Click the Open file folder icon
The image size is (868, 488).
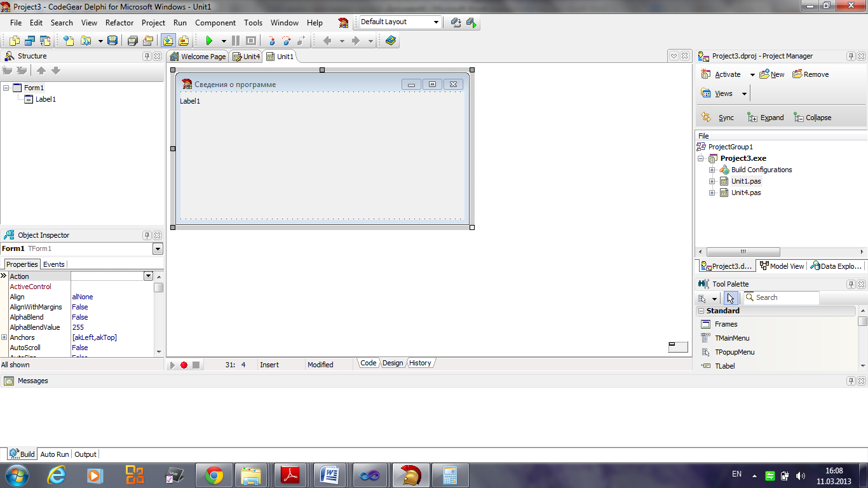tap(86, 41)
